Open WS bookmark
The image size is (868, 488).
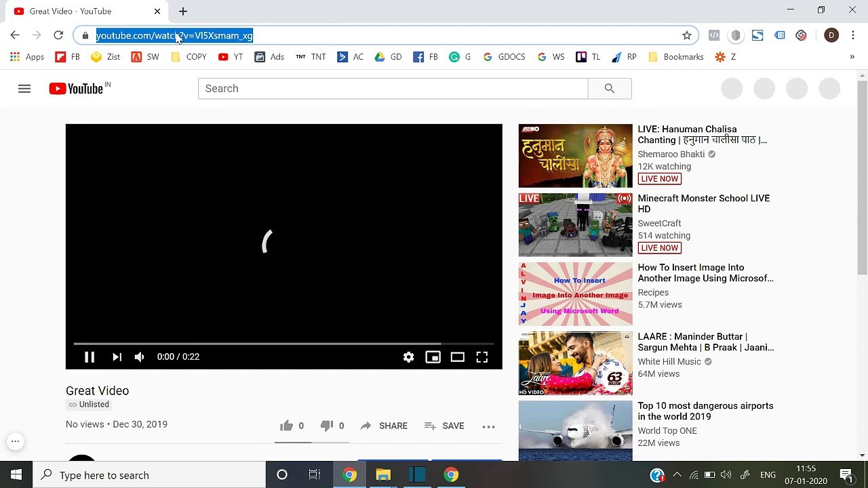[551, 57]
